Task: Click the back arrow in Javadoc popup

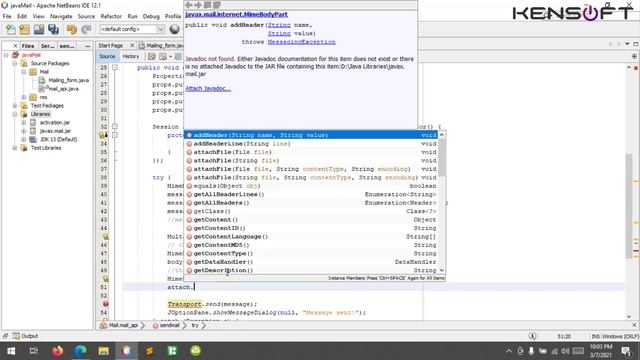Action: click(x=189, y=5)
